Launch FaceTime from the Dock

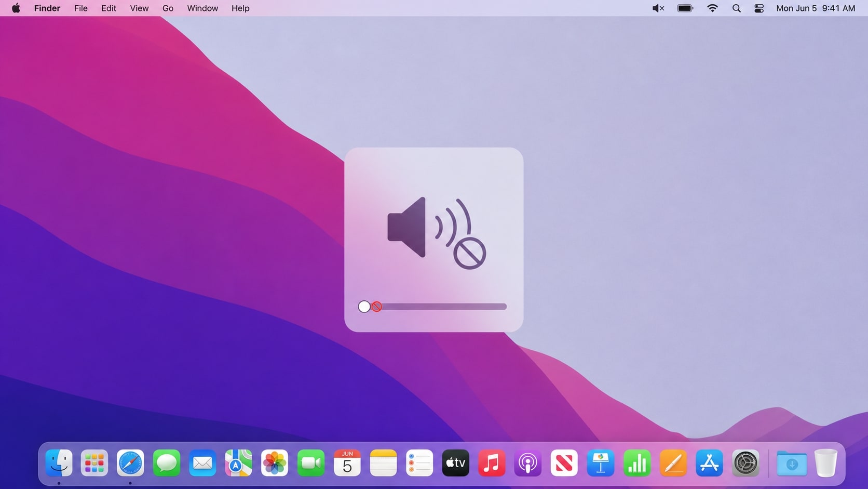(x=311, y=462)
